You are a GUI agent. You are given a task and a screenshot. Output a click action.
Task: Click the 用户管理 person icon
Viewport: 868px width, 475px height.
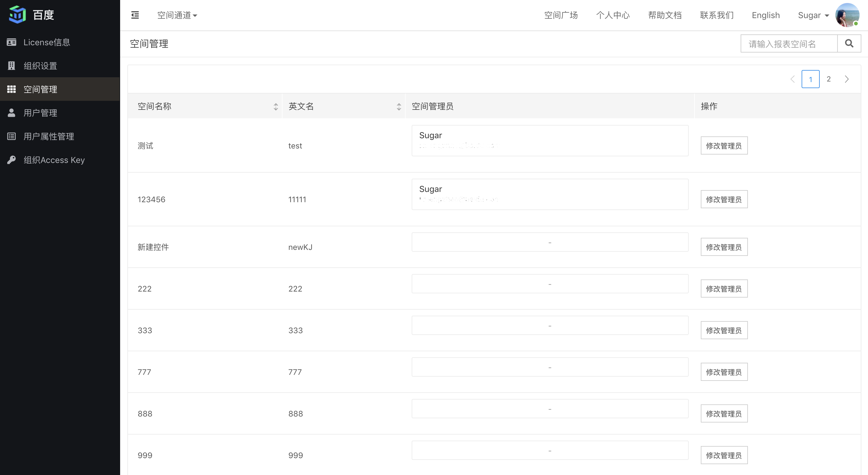click(11, 113)
